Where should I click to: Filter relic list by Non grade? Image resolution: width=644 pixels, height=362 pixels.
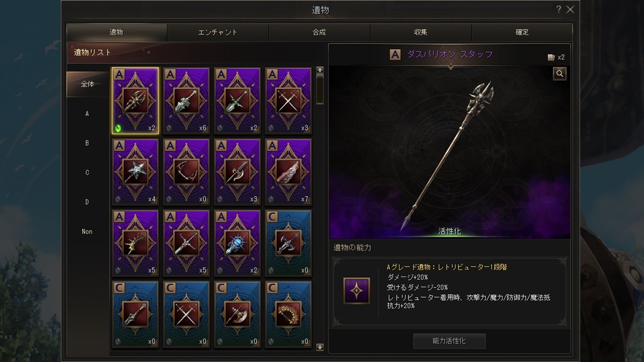pos(87,232)
